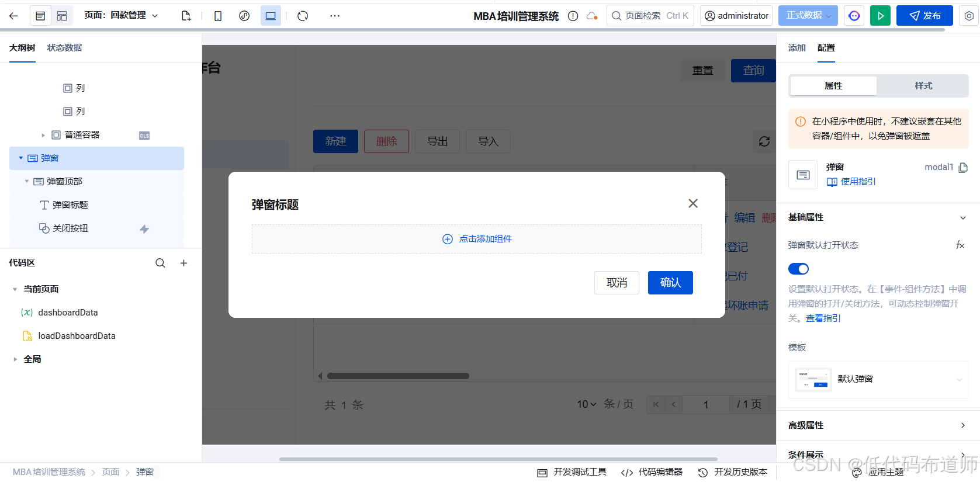This screenshot has height=482, width=980.
Task: Click the fx expression binding icon
Action: click(960, 245)
